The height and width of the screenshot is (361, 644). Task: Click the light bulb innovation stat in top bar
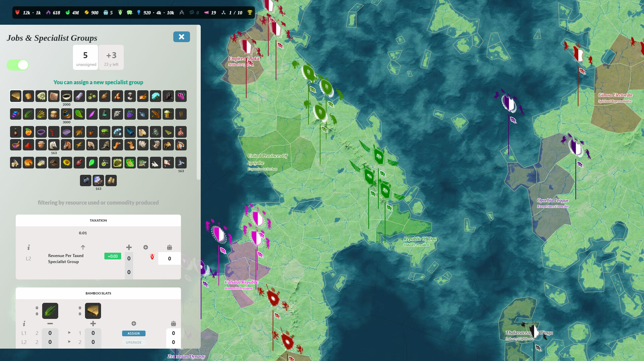click(139, 12)
